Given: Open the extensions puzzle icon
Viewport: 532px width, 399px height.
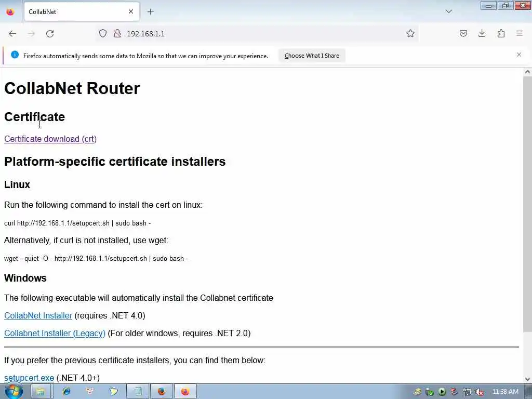Looking at the screenshot, I should point(501,33).
